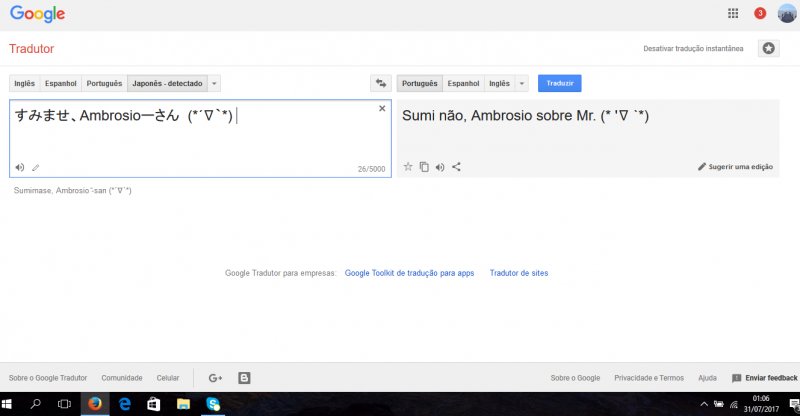The width and height of the screenshot is (800, 416).
Task: Open Windows taskbar search
Action: [x=35, y=404]
